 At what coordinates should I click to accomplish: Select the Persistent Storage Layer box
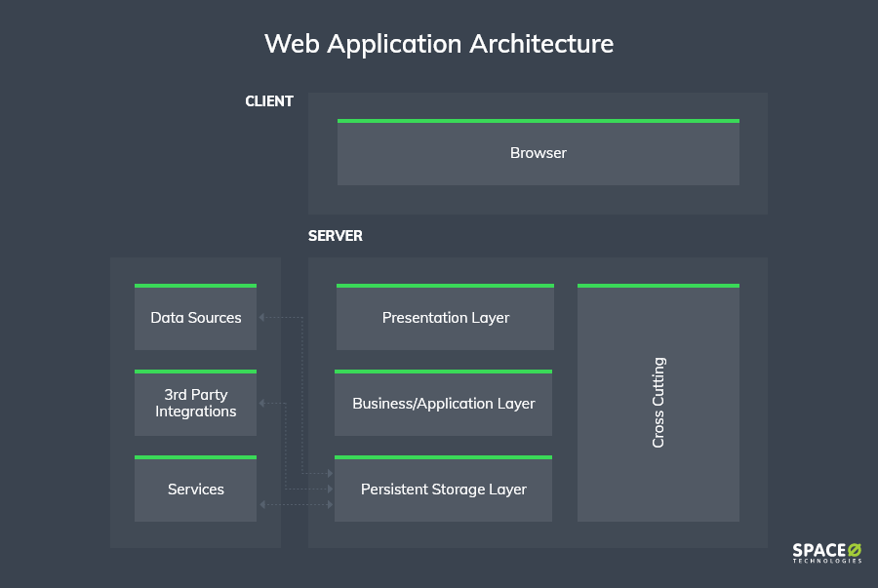(x=444, y=489)
